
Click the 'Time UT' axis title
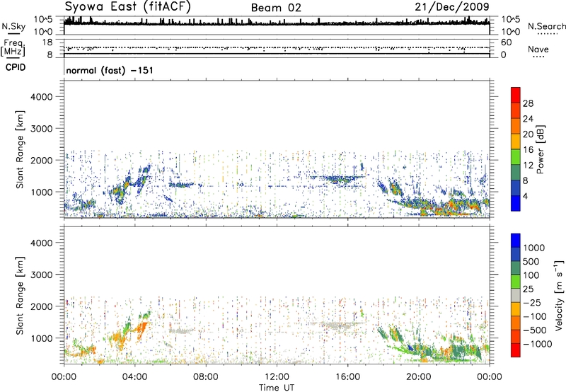(277, 388)
